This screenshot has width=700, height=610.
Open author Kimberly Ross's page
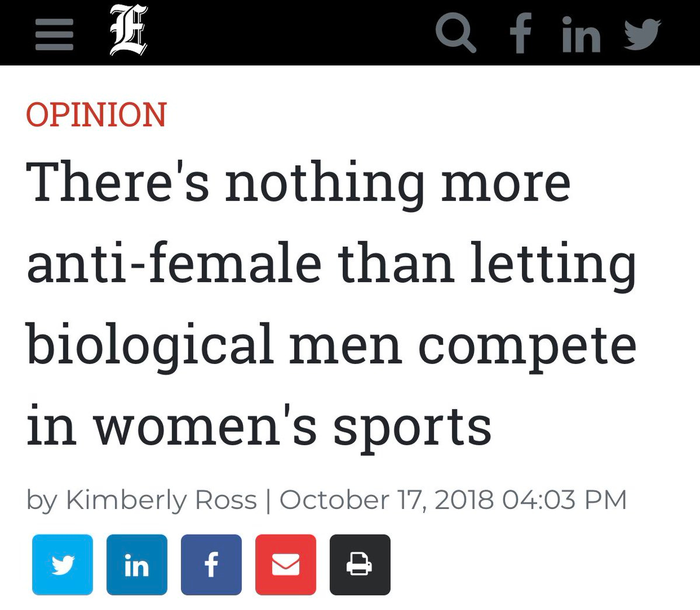pyautogui.click(x=162, y=500)
